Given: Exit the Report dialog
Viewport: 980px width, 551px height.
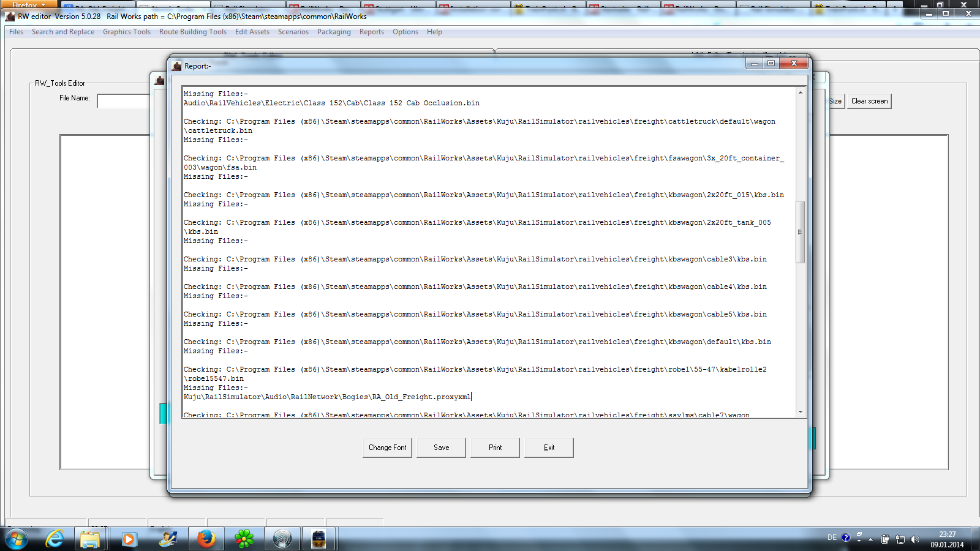Looking at the screenshot, I should pyautogui.click(x=549, y=448).
